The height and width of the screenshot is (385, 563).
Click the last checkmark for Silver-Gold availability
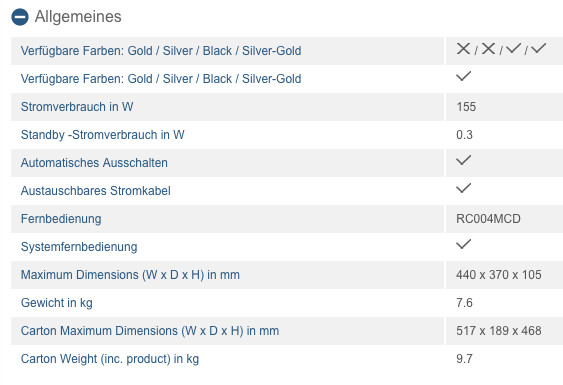pos(539,48)
